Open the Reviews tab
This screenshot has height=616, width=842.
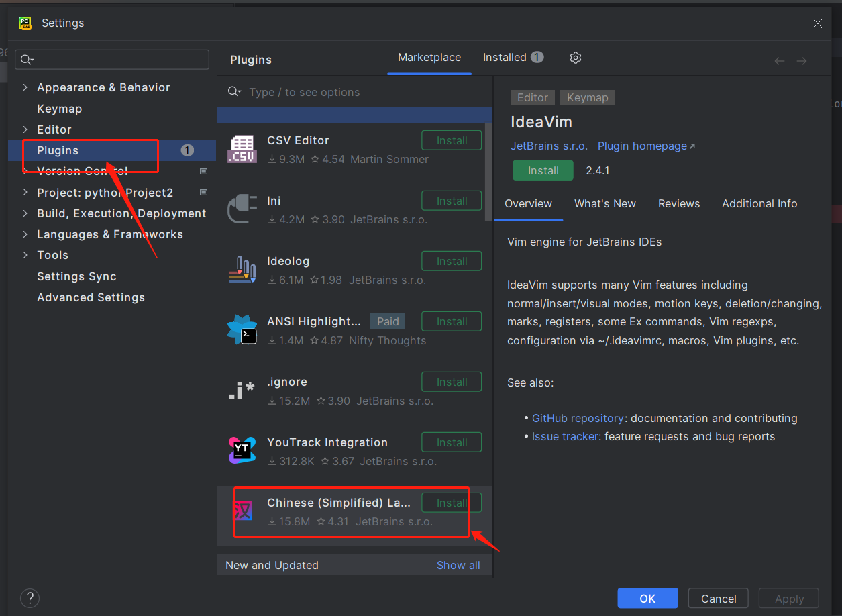coord(679,203)
